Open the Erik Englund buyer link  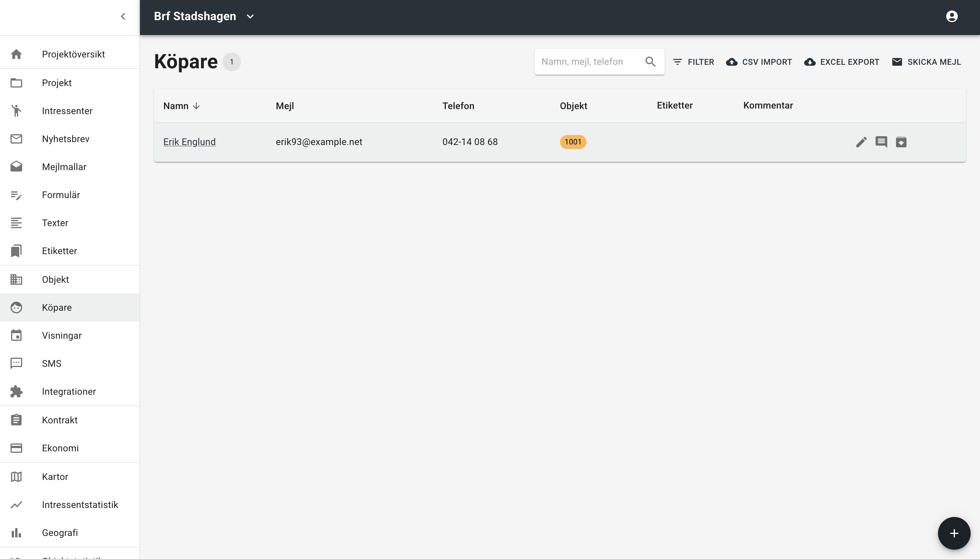click(190, 142)
